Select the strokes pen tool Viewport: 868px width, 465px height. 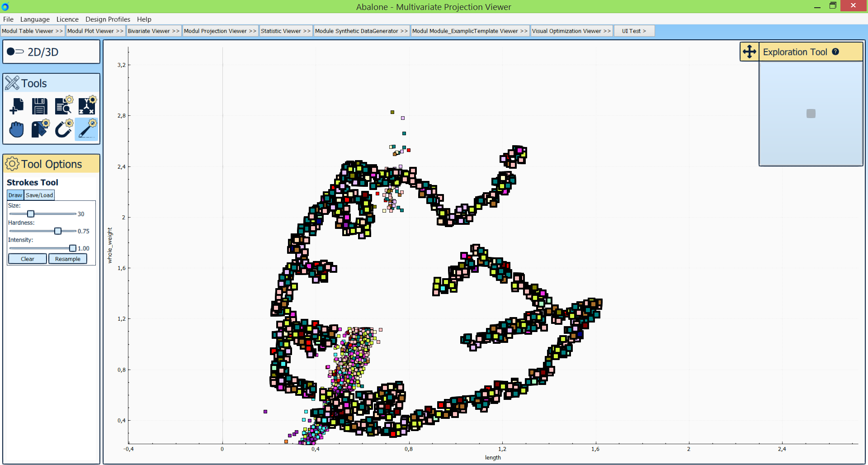(x=87, y=129)
